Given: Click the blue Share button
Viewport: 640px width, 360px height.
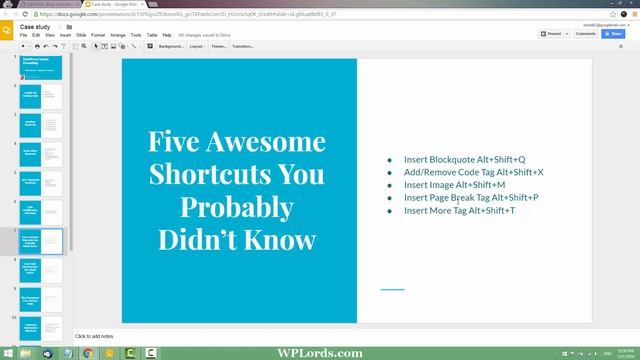Looking at the screenshot, I should click(613, 34).
